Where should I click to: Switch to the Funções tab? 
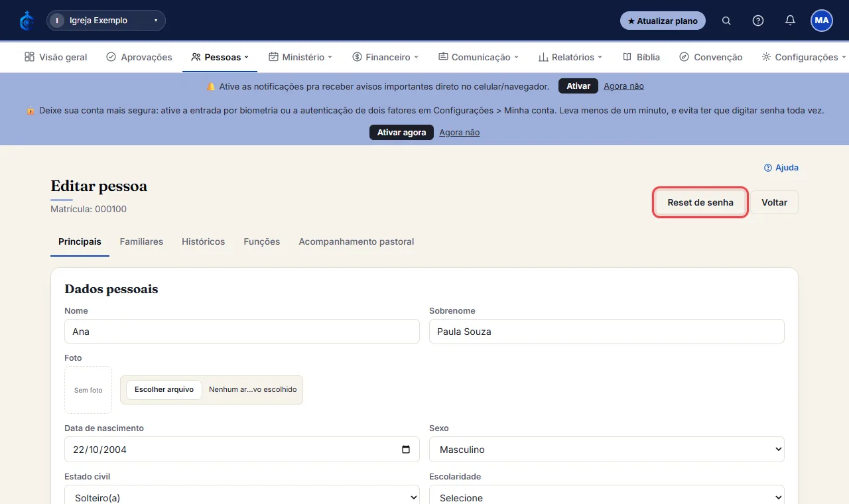pyautogui.click(x=262, y=241)
